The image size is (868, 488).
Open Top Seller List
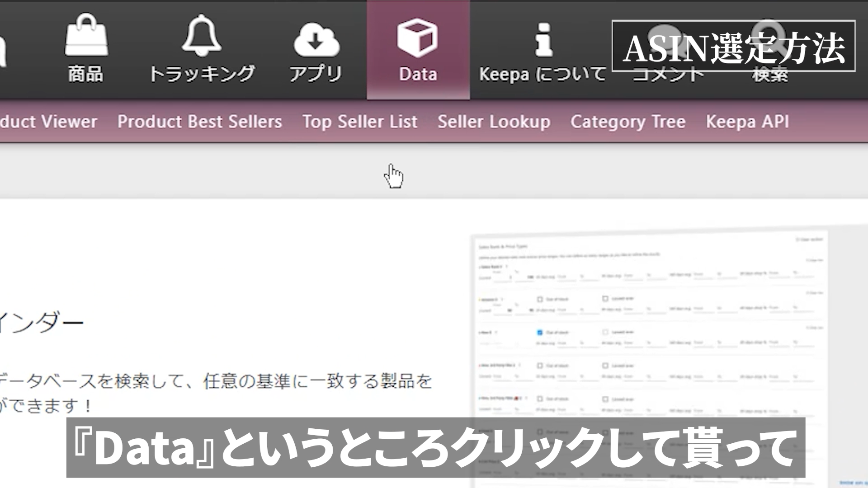point(360,122)
